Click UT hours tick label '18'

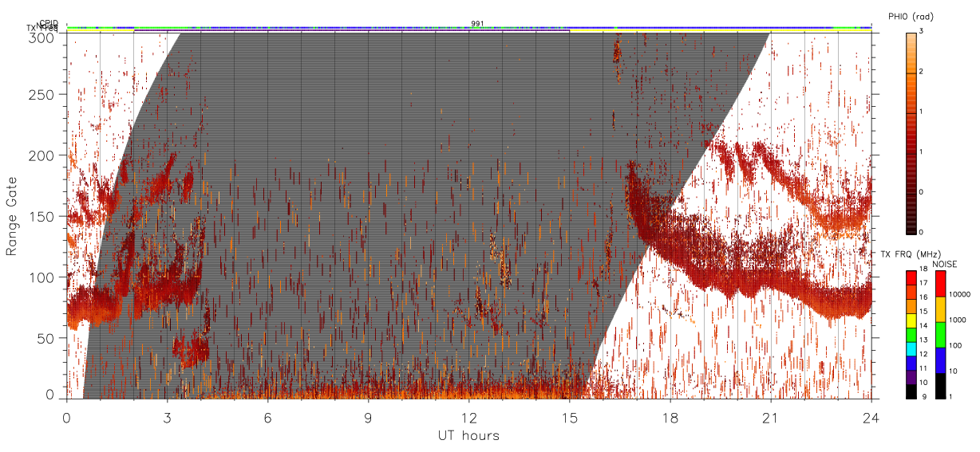coord(670,417)
